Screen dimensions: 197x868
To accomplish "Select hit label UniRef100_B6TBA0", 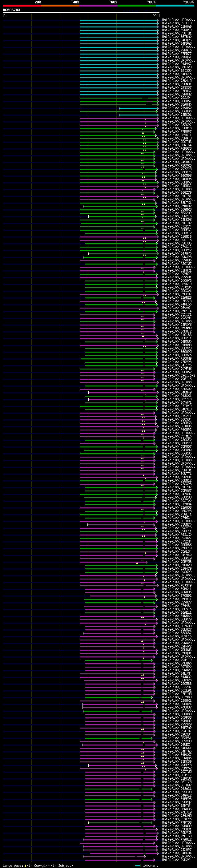I will coord(177,37).
